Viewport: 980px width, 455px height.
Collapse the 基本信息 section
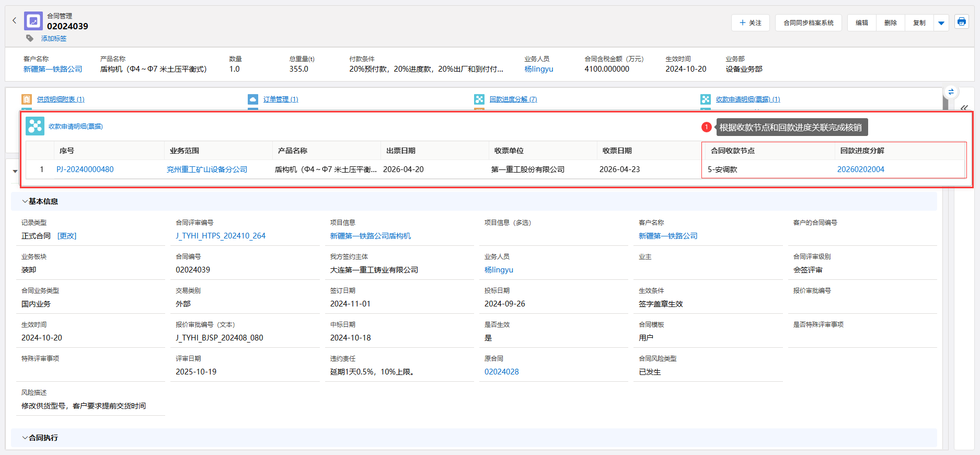pyautogui.click(x=25, y=201)
